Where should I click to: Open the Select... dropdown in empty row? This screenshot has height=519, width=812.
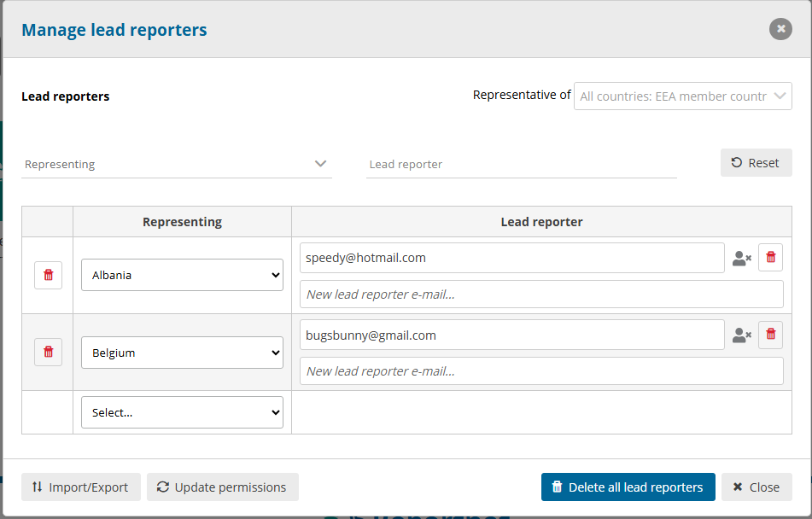click(x=182, y=412)
